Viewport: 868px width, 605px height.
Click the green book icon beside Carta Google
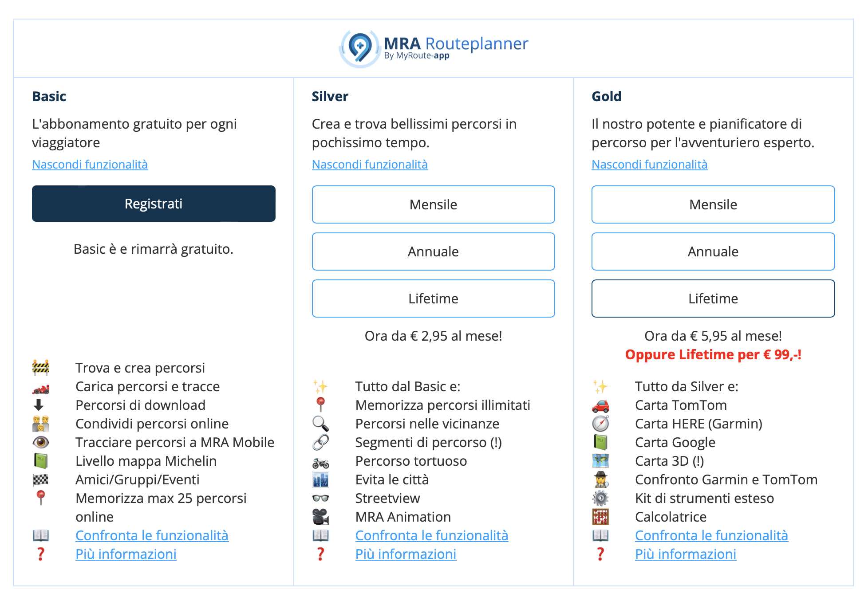pos(600,442)
